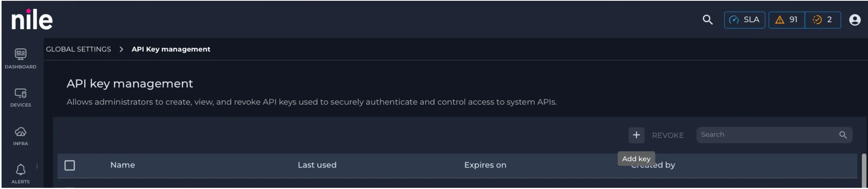
Task: Click the REVOKE button
Action: (667, 135)
